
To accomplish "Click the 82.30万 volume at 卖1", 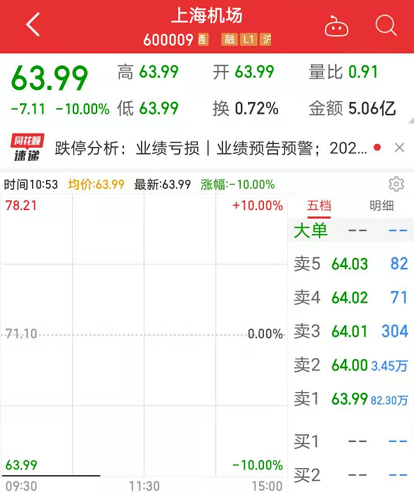I will click(x=389, y=400).
